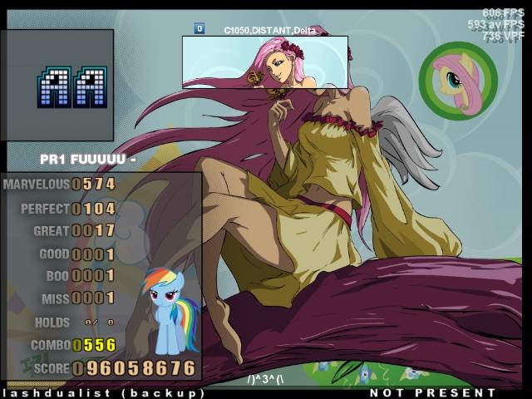
Task: Click the PR1 FUUUUU - comment text
Action: 88,159
